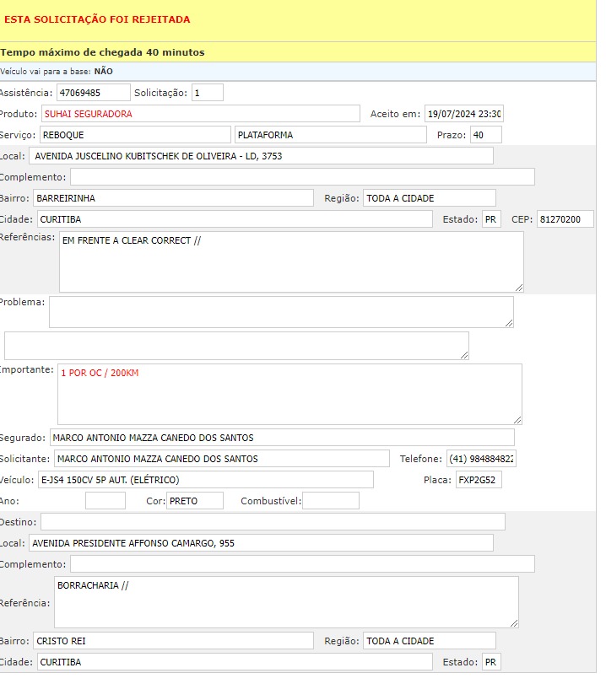
Task: Select the Segurado name field
Action: point(281,438)
